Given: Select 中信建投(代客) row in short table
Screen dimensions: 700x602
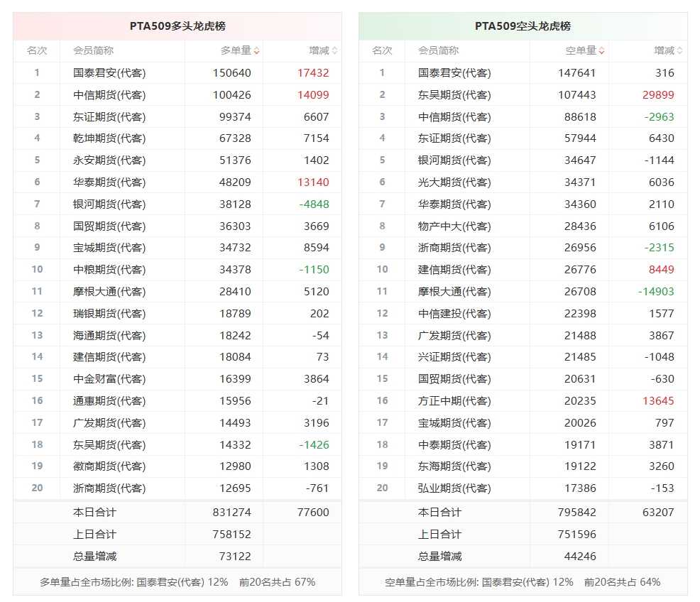Looking at the screenshot, I should pos(523,313).
